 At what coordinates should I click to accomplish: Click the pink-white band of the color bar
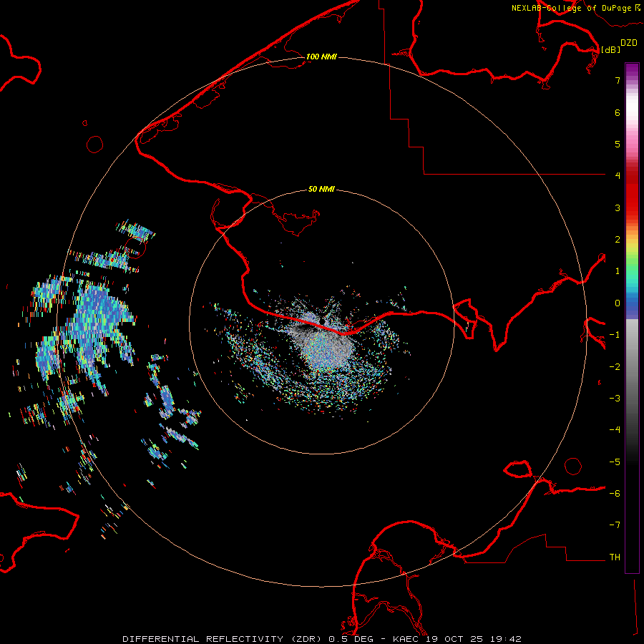point(632,123)
